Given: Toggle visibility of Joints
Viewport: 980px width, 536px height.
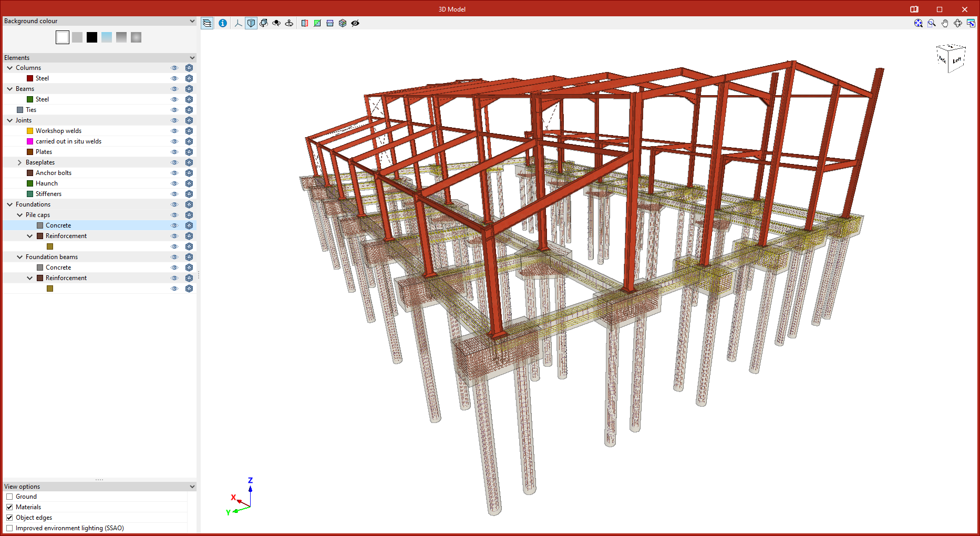Looking at the screenshot, I should 174,120.
